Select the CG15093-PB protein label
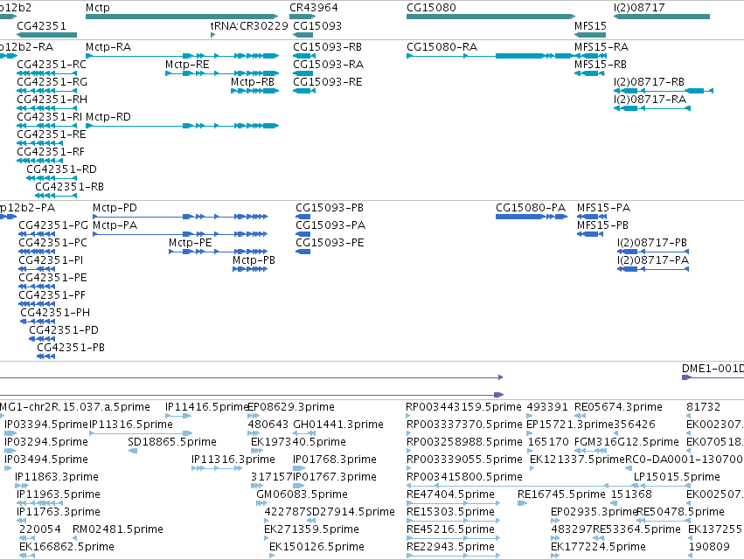This screenshot has width=744, height=560. pyautogui.click(x=330, y=208)
